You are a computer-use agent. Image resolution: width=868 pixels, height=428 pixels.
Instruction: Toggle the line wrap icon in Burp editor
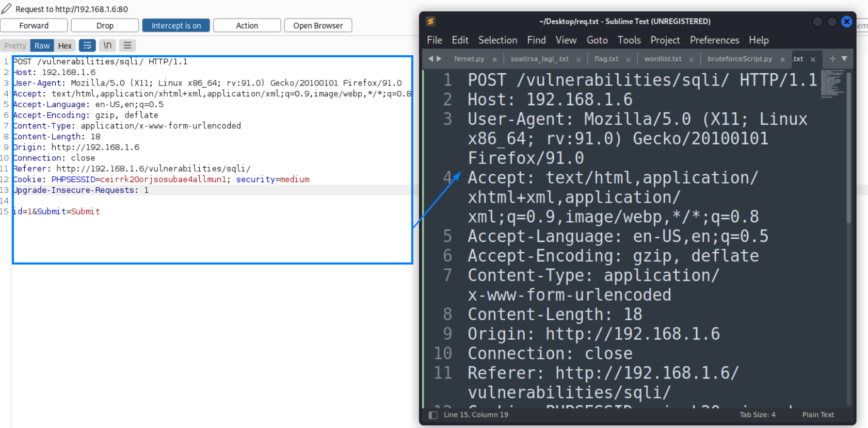87,45
